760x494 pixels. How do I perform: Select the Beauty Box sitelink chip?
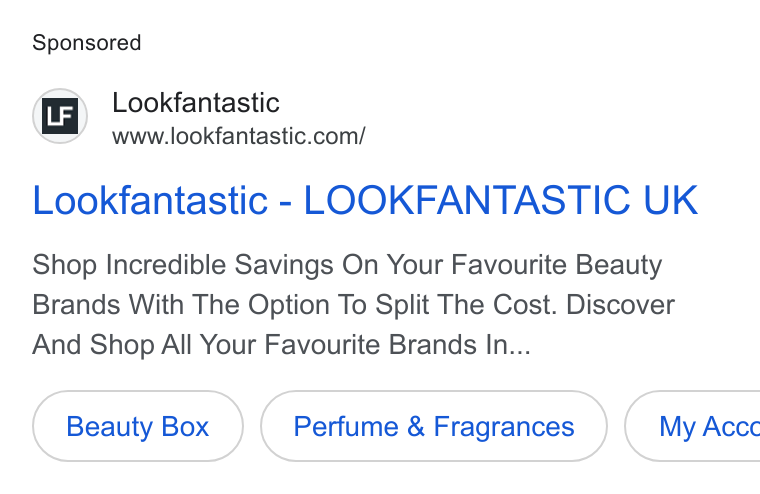tap(138, 426)
